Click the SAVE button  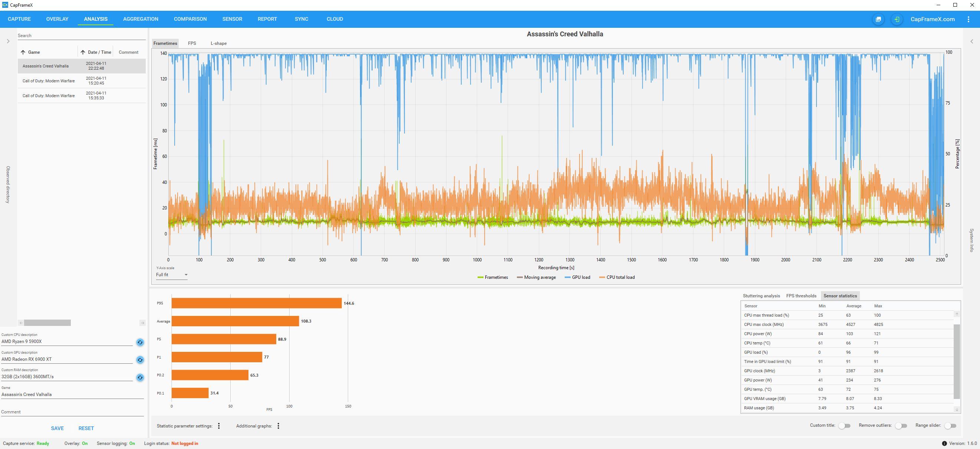[57, 428]
